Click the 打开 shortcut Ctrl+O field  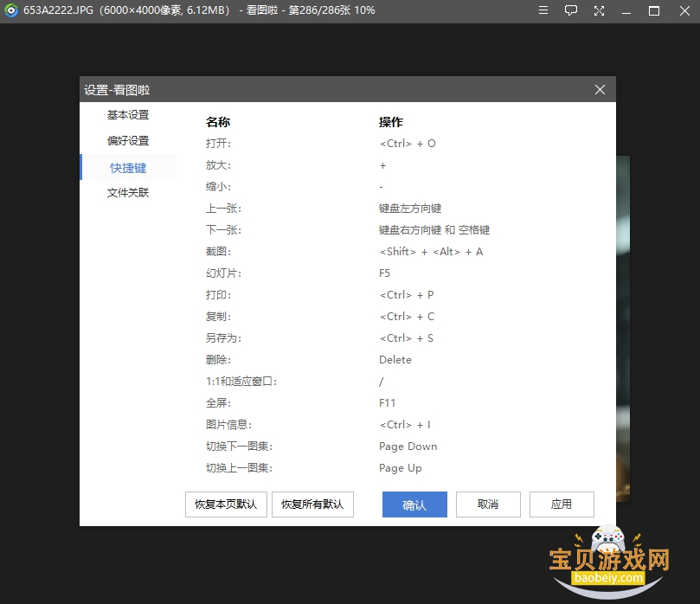(x=408, y=144)
